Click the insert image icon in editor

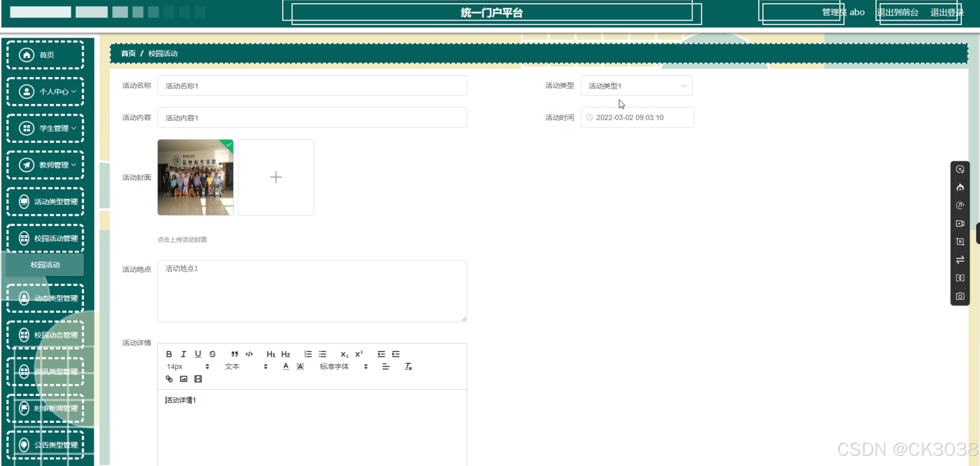(x=183, y=379)
